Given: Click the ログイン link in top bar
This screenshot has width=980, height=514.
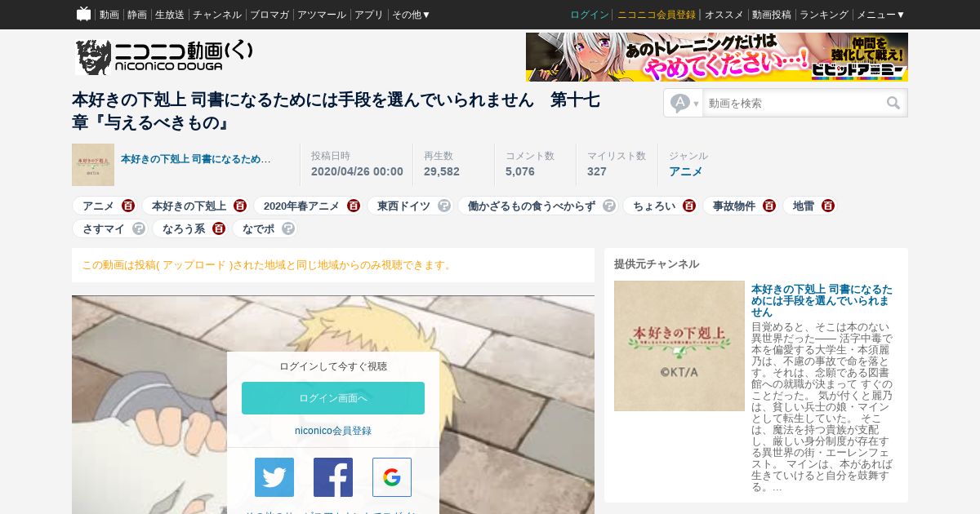Looking at the screenshot, I should click(x=590, y=15).
